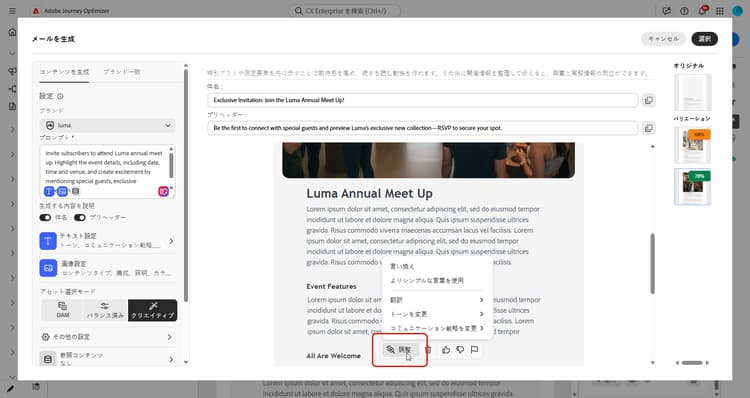The image size is (750, 398).
Task: Click the Luma Annual Meet Up heading
Action: [369, 193]
